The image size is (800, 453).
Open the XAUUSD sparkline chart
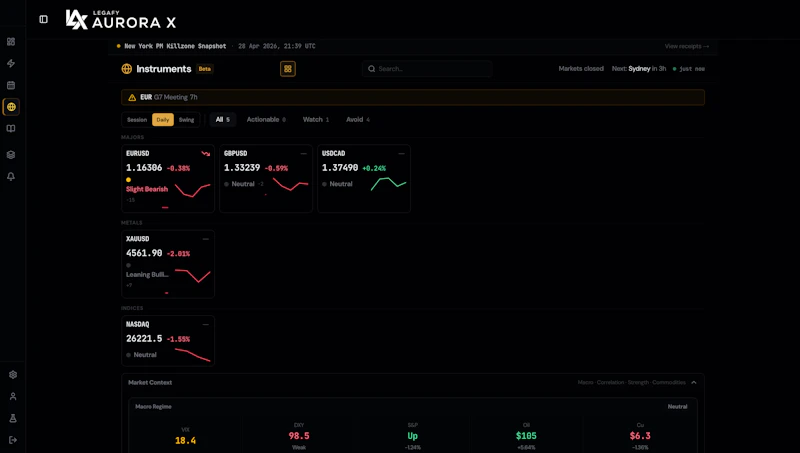[x=193, y=275]
